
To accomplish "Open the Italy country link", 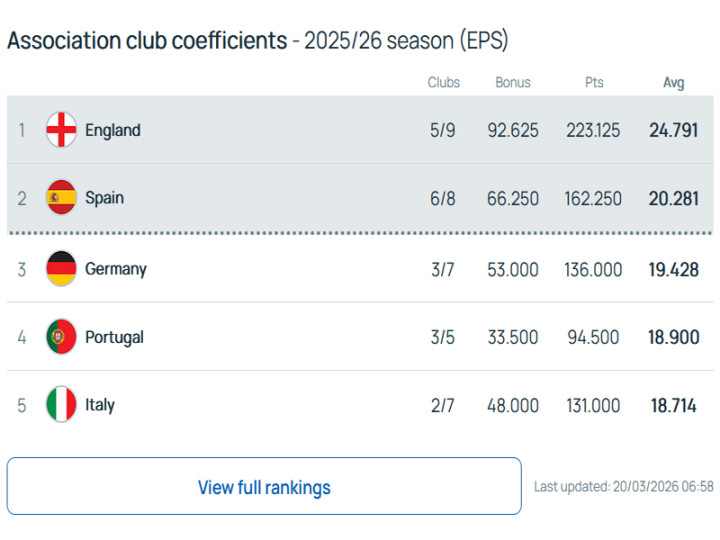I will pos(100,405).
